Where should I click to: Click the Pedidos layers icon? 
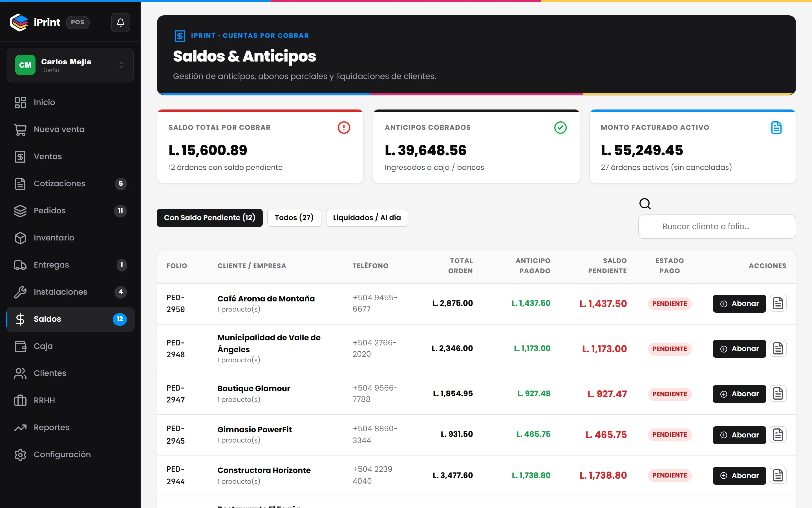point(20,211)
